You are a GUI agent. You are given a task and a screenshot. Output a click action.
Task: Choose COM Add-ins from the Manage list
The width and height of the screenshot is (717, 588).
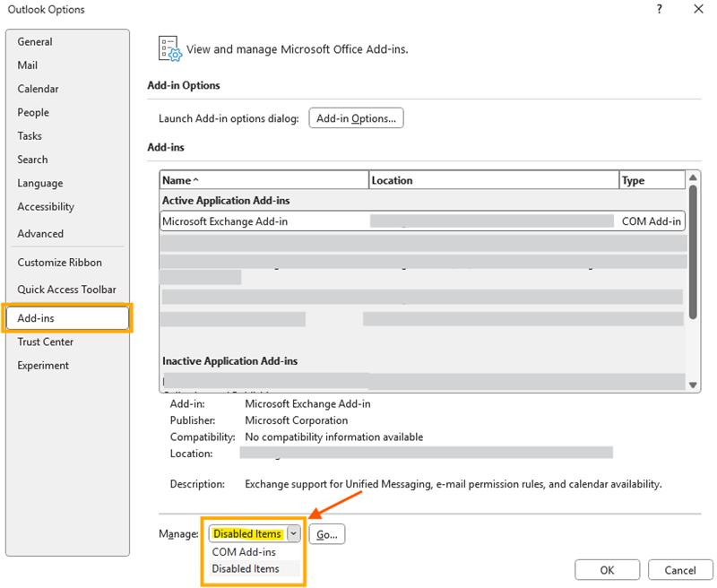244,552
